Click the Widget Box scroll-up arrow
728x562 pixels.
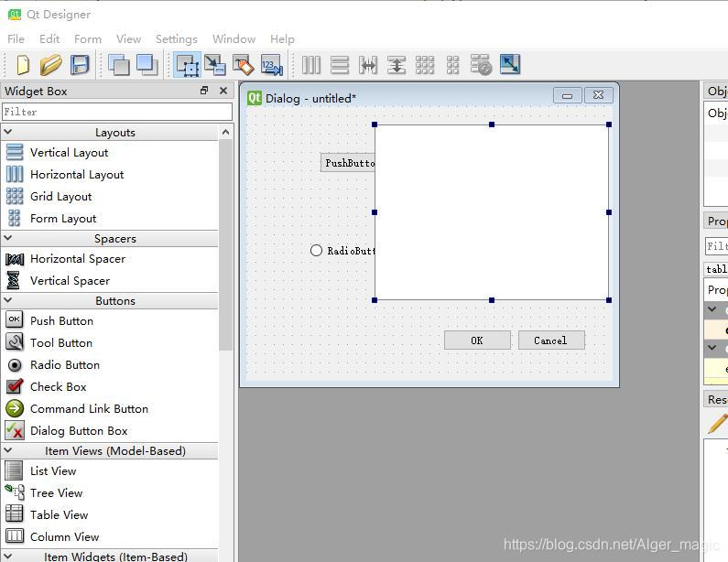click(x=225, y=133)
